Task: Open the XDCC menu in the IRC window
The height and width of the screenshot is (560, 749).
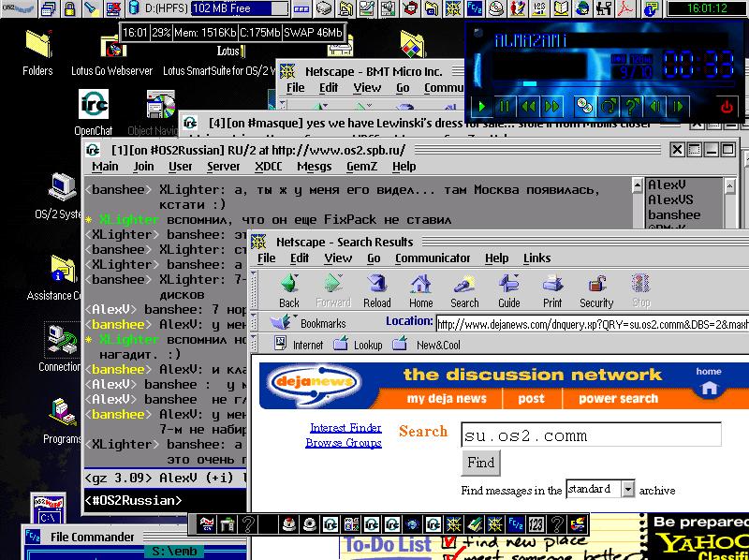Action: pyautogui.click(x=268, y=167)
